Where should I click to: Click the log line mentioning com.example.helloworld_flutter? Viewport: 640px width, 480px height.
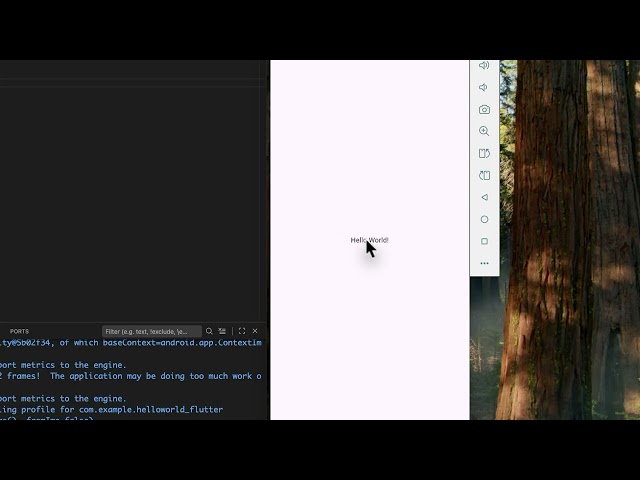click(111, 409)
